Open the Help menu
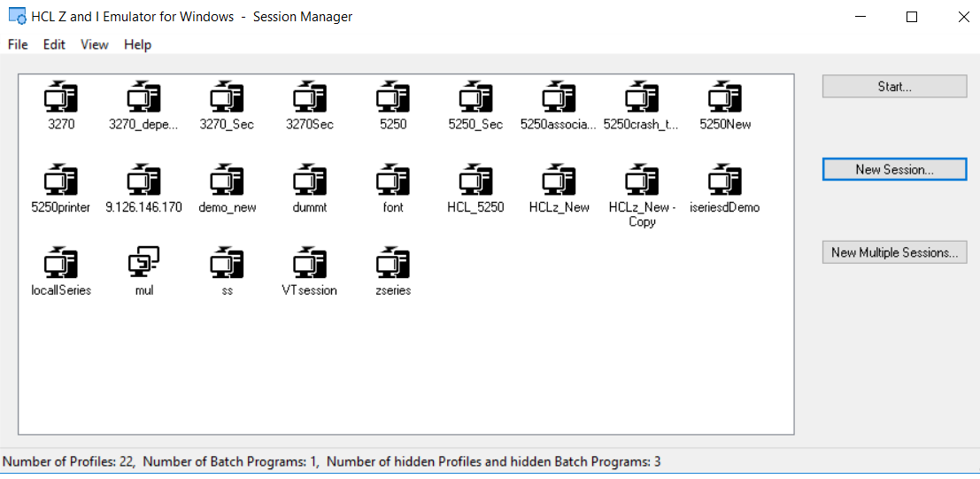This screenshot has width=980, height=479. click(x=137, y=44)
